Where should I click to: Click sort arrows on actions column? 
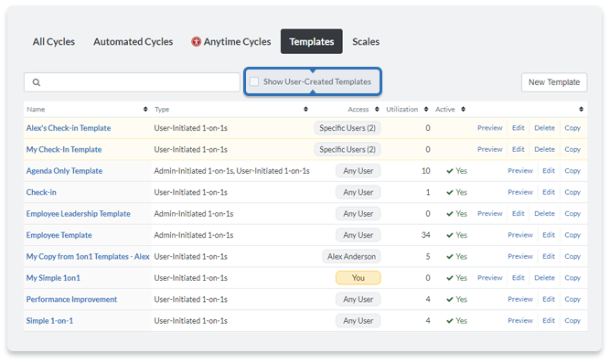[x=582, y=109]
